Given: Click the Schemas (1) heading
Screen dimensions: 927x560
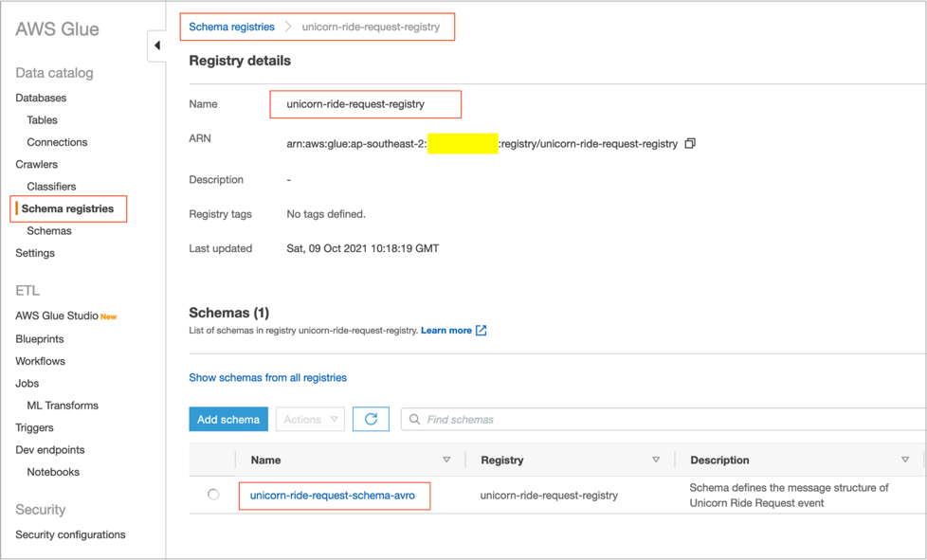Looking at the screenshot, I should (228, 313).
